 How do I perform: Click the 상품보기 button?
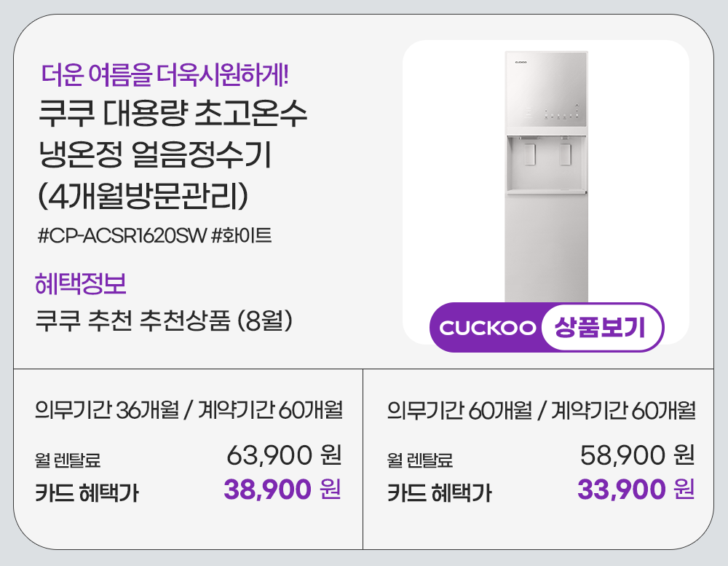tap(601, 328)
